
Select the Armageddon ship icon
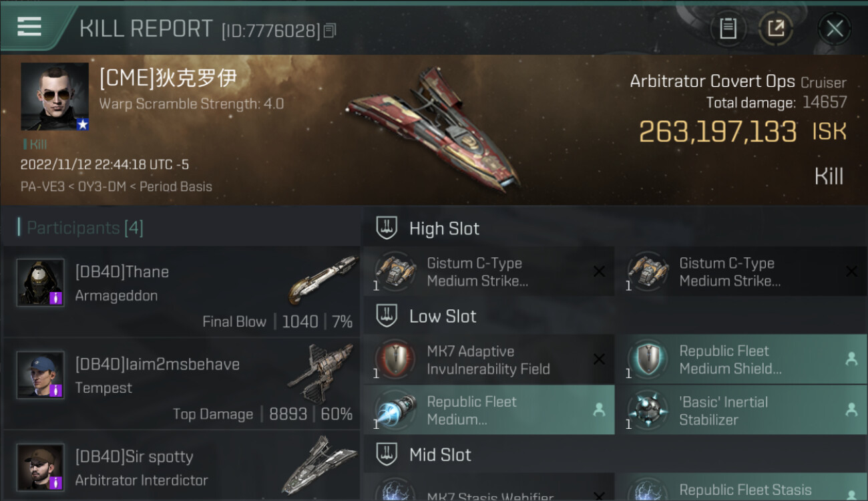pyautogui.click(x=322, y=280)
